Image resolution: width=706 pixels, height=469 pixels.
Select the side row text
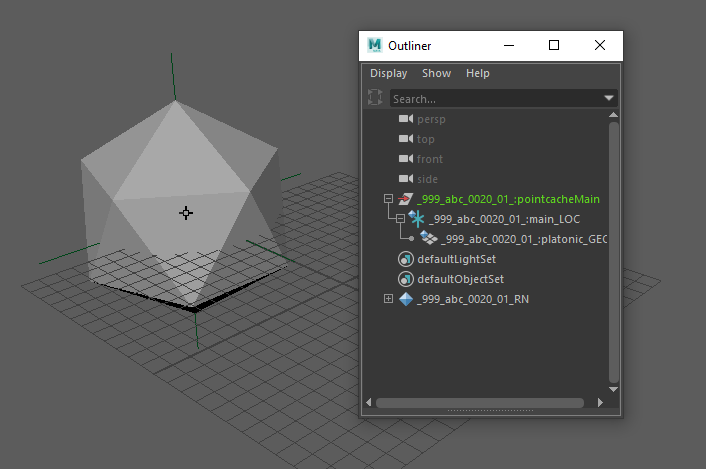click(427, 179)
